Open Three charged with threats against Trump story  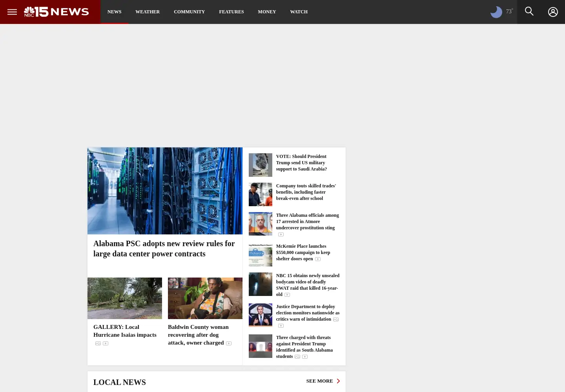(x=304, y=347)
